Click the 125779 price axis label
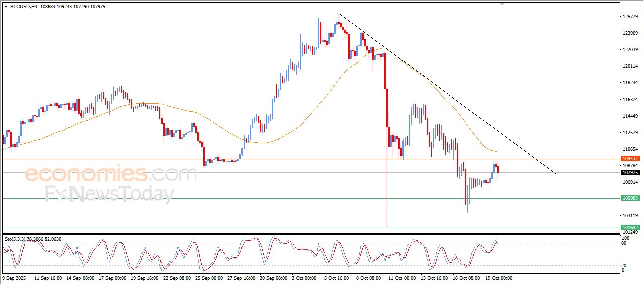 click(630, 17)
